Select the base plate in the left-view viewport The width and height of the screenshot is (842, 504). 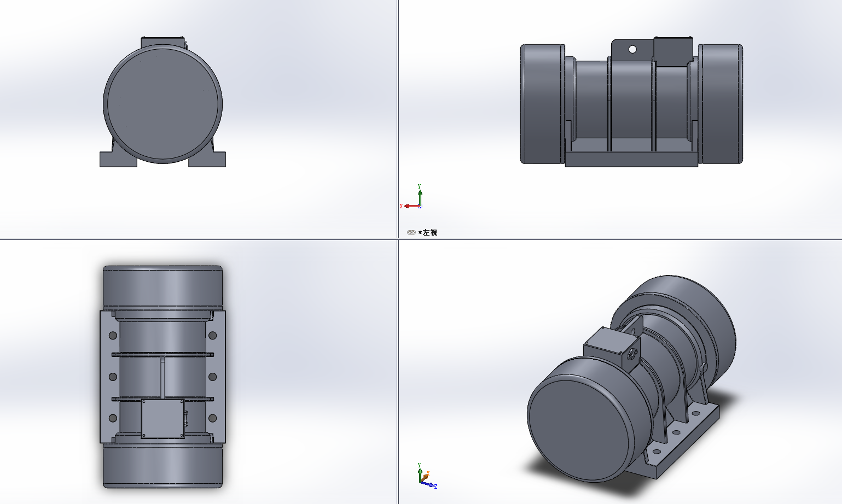pos(631,159)
